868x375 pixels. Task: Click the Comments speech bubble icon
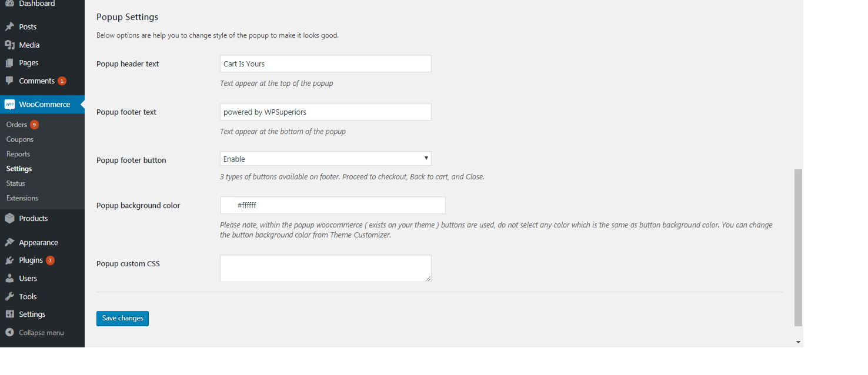pos(9,81)
